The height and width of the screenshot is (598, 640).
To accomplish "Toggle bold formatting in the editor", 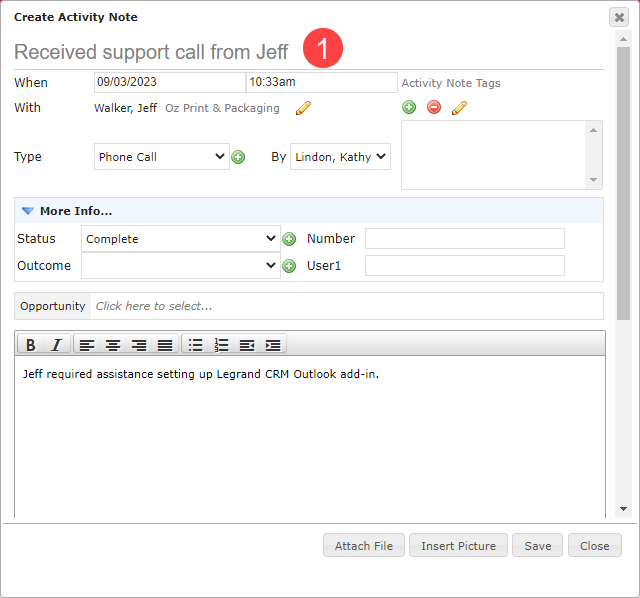I will (x=31, y=345).
